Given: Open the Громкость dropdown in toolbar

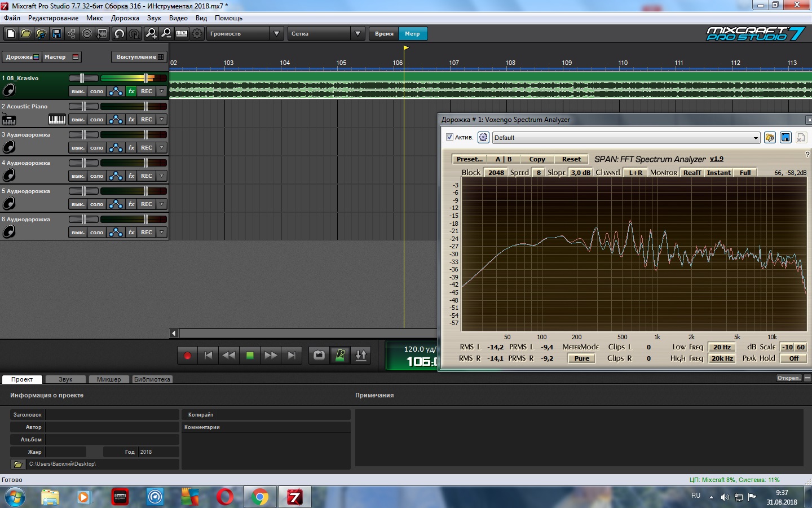Looking at the screenshot, I should 276,34.
